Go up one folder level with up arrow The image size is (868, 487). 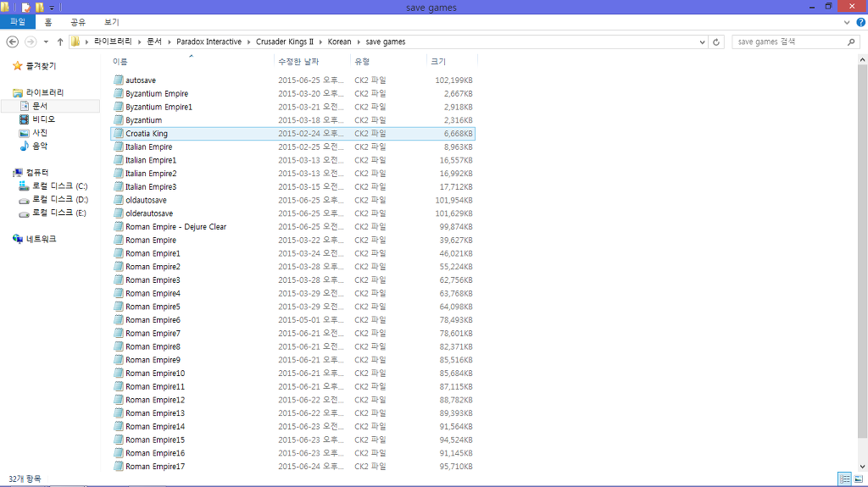60,42
